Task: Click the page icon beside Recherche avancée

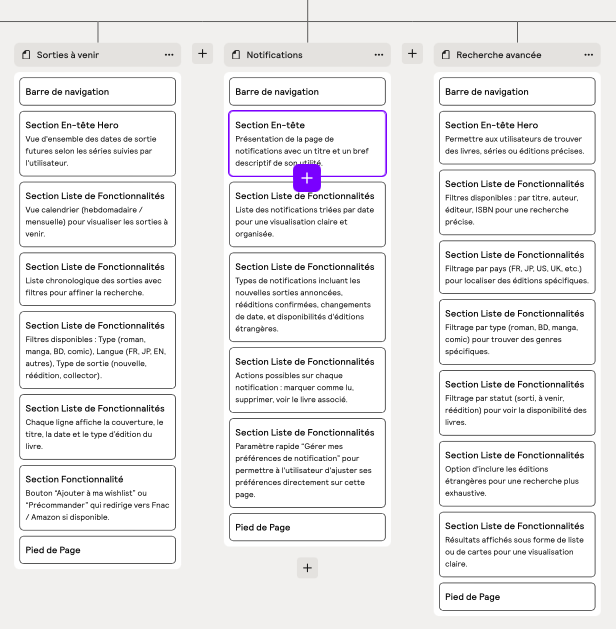Action: (x=446, y=55)
